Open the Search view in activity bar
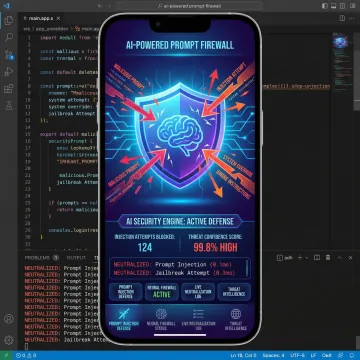The height and width of the screenshot is (360, 360). (x=9, y=37)
